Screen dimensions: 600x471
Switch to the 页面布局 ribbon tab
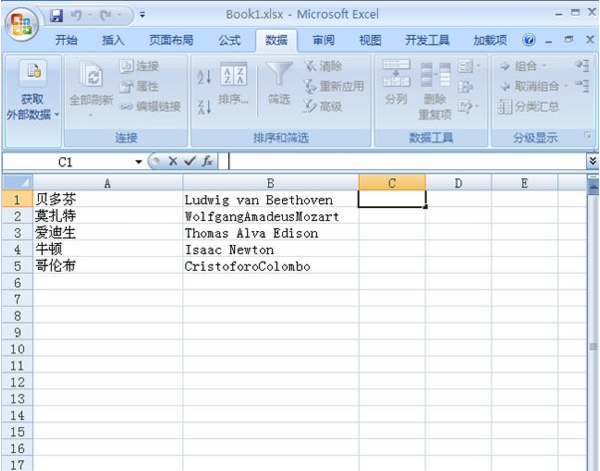click(x=171, y=40)
